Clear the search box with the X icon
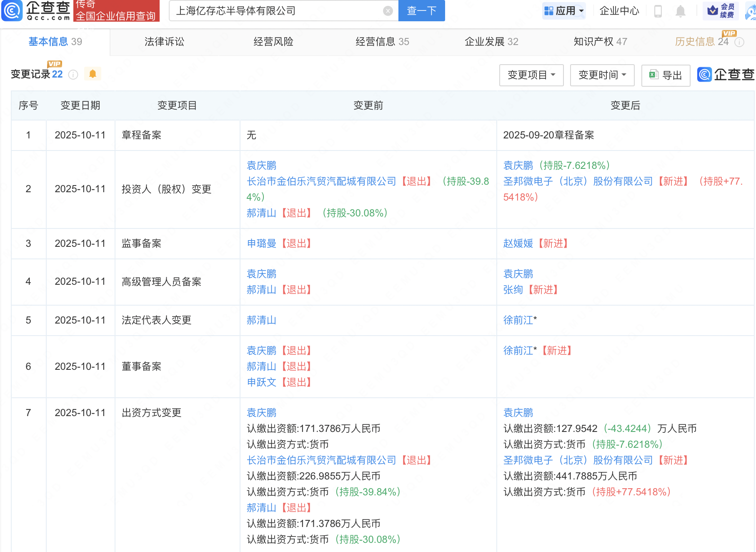 pos(388,11)
